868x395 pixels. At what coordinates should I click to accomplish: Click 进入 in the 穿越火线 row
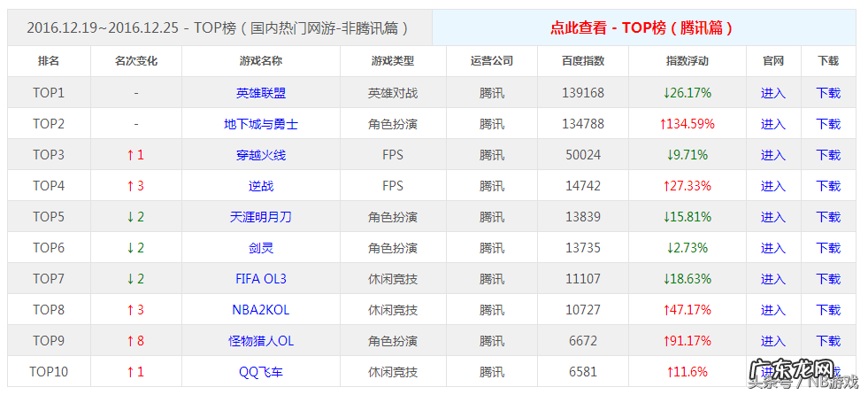tap(772, 155)
